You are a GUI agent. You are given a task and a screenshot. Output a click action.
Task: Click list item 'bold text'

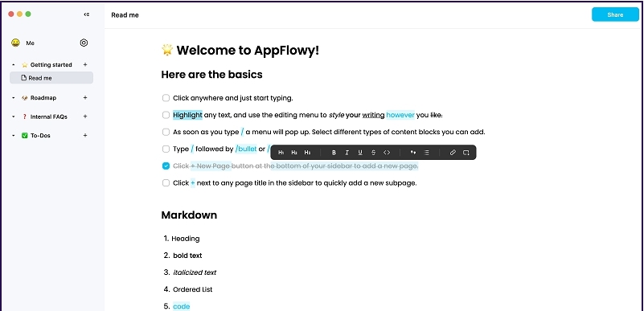coord(187,256)
